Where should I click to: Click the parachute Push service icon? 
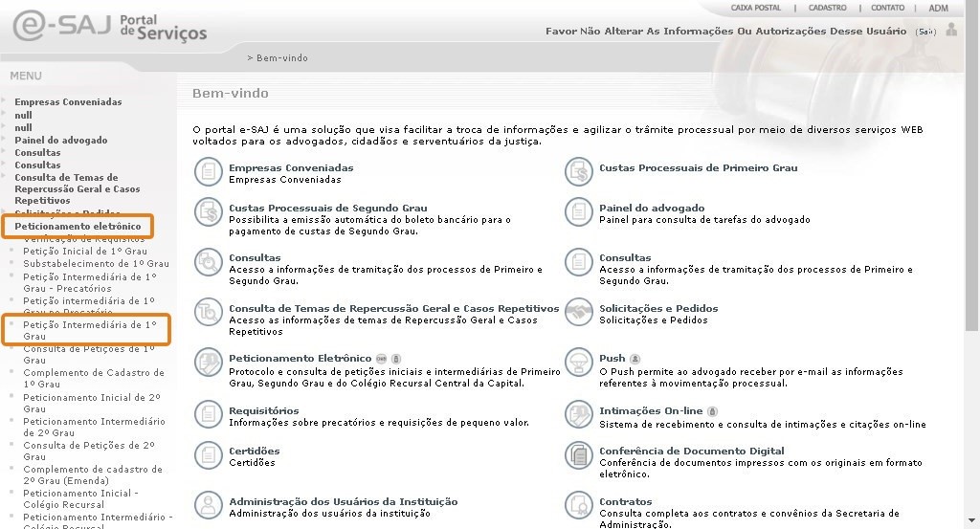[579, 363]
